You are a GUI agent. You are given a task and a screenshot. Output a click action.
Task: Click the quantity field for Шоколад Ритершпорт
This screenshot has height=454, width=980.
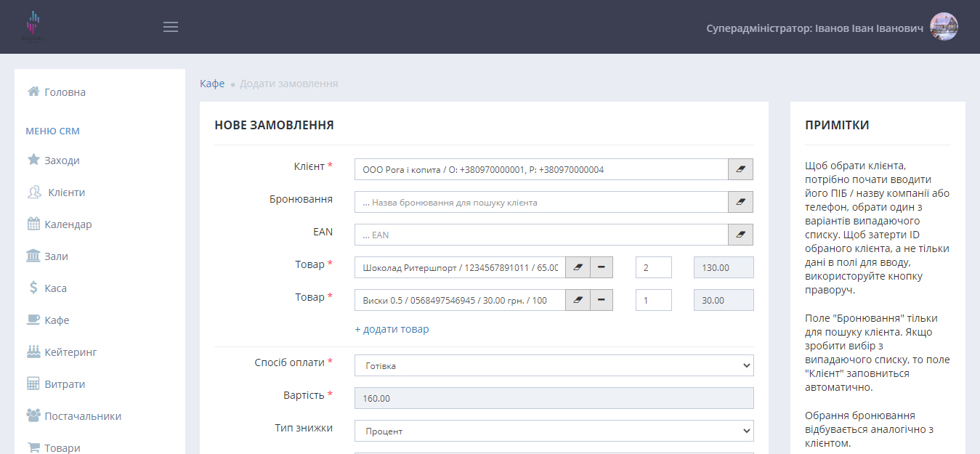(x=653, y=267)
